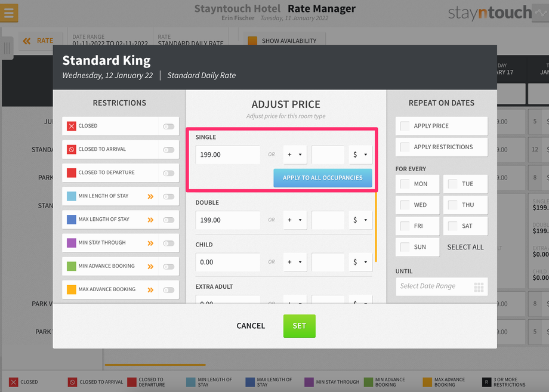Screen dimensions: 549x392
Task: Open Child plus/minus sign dropdown
Action: [295, 262]
